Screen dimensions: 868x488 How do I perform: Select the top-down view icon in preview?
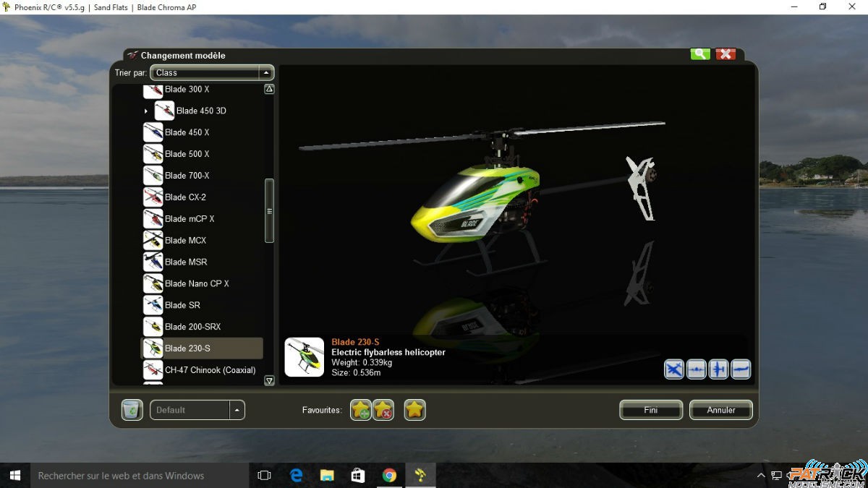674,369
